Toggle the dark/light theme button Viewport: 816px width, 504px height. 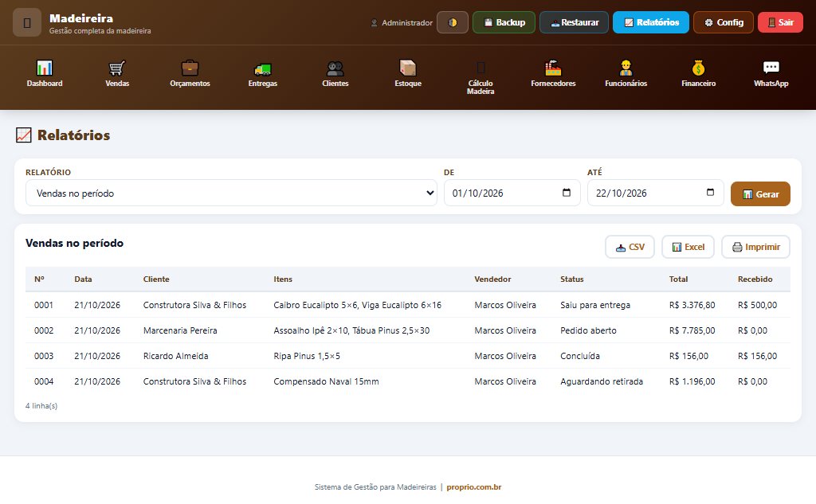pyautogui.click(x=453, y=22)
